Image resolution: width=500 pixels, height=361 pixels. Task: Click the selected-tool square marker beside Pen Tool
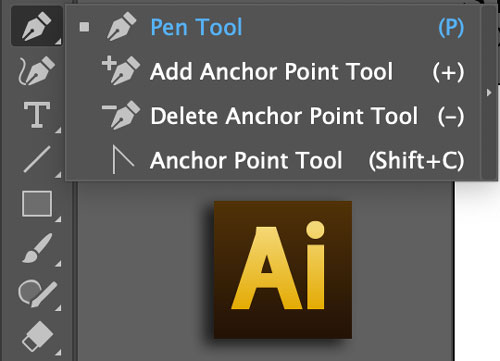point(84,27)
